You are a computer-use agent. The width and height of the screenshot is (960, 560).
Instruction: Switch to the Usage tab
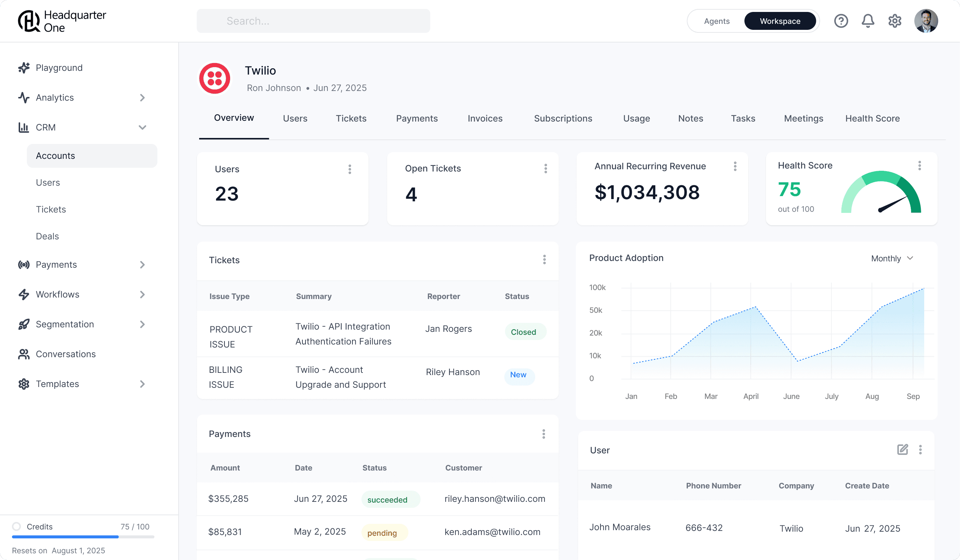[x=636, y=119]
